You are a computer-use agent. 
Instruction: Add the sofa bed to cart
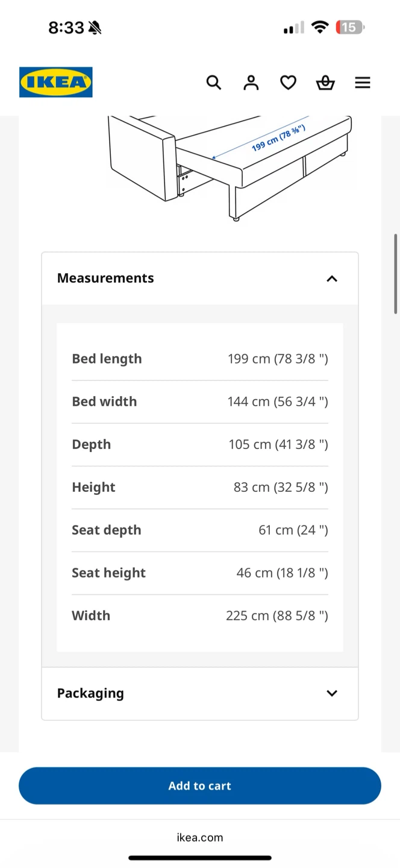(x=200, y=785)
